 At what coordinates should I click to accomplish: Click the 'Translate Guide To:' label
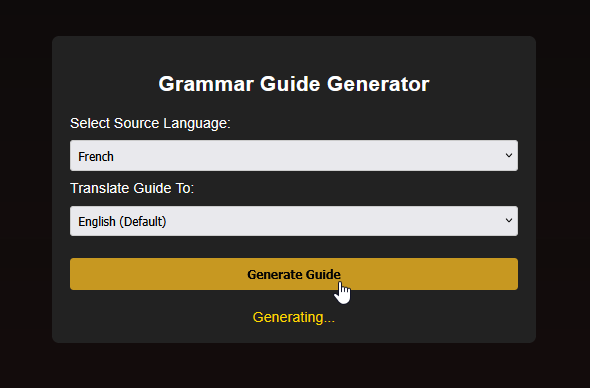point(132,188)
